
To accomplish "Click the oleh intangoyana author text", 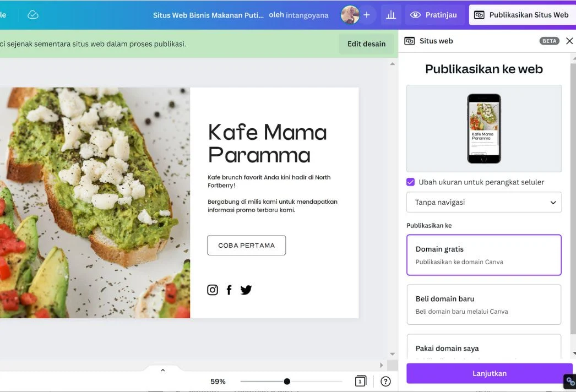I will click(298, 15).
